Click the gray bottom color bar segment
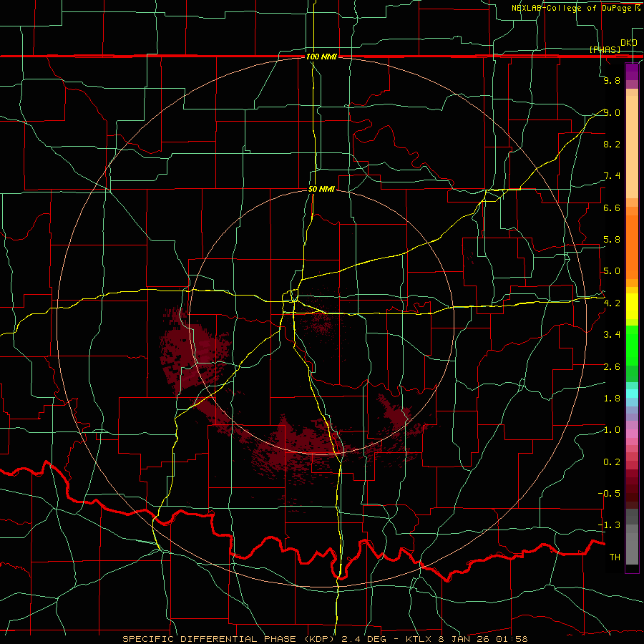Screen dimensions: 644x644 (x=632, y=548)
